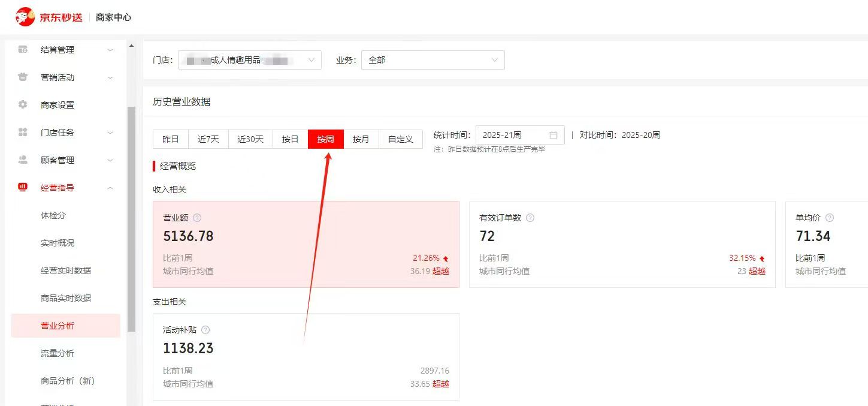This screenshot has width=868, height=406.
Task: Click the 顾客管理 people icon
Action: coord(23,160)
